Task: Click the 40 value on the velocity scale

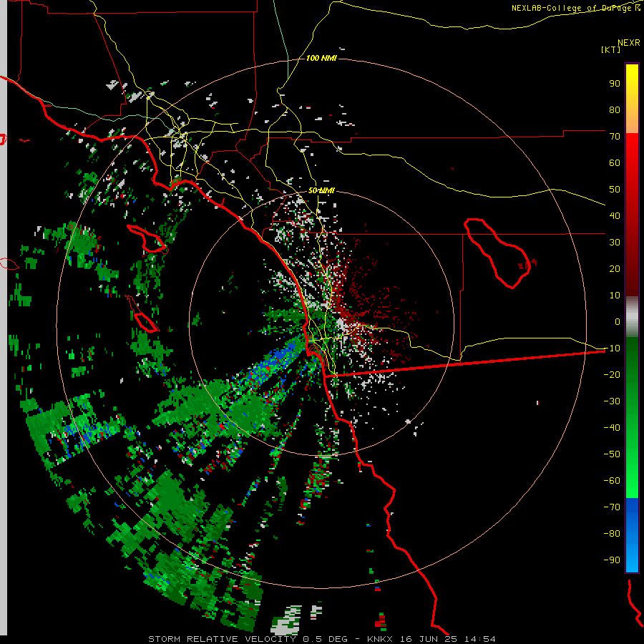Action: pos(615,215)
